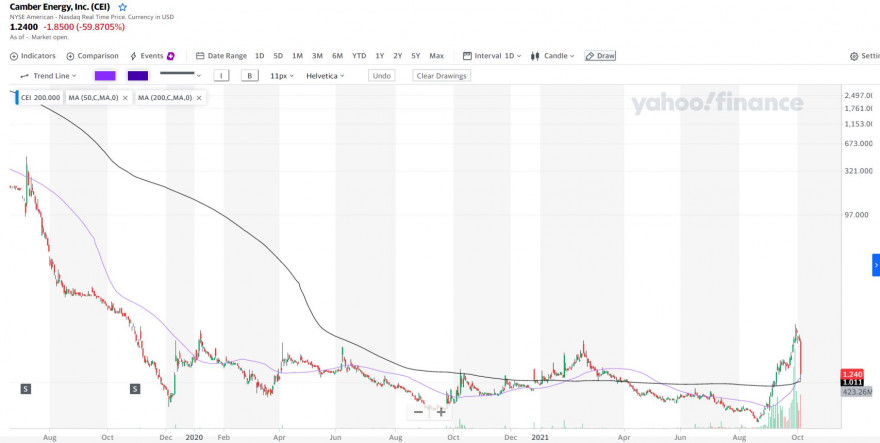Viewport: 880px width, 443px height.
Task: Select the 1M range
Action: click(297, 56)
